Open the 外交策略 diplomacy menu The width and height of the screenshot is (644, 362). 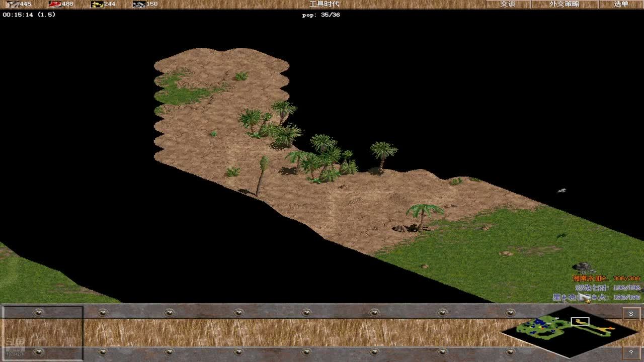(564, 4)
